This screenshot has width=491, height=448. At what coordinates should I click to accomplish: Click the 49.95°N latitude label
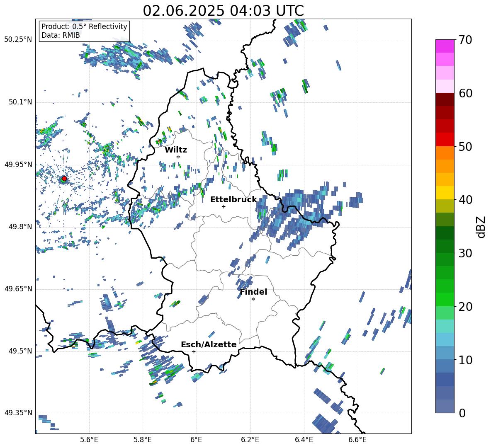pyautogui.click(x=18, y=164)
